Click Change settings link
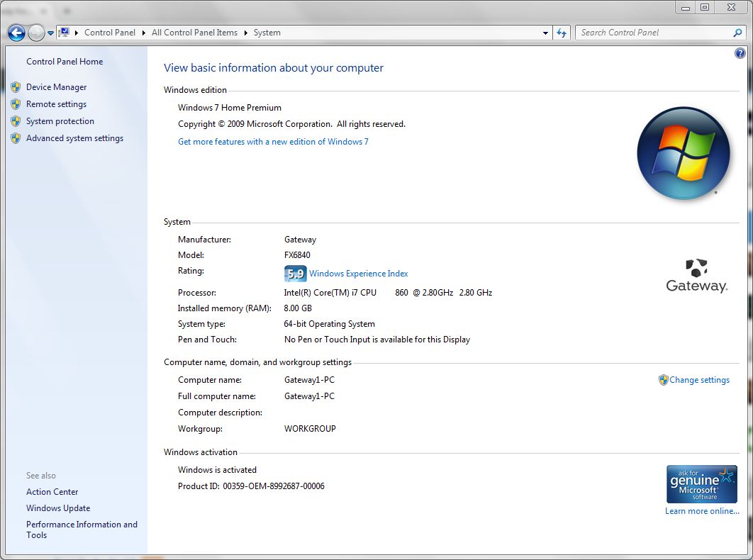Screen dimensions: 753x560 tap(700, 380)
